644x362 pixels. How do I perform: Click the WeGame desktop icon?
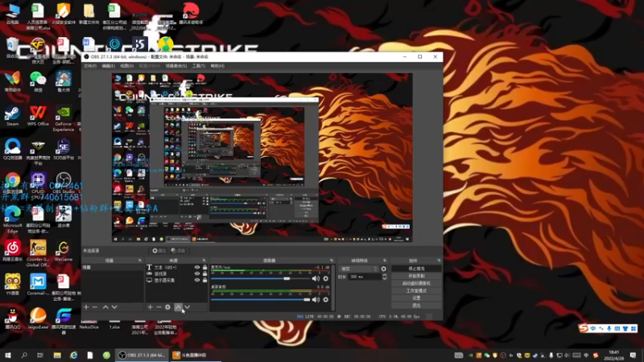pos(64,251)
